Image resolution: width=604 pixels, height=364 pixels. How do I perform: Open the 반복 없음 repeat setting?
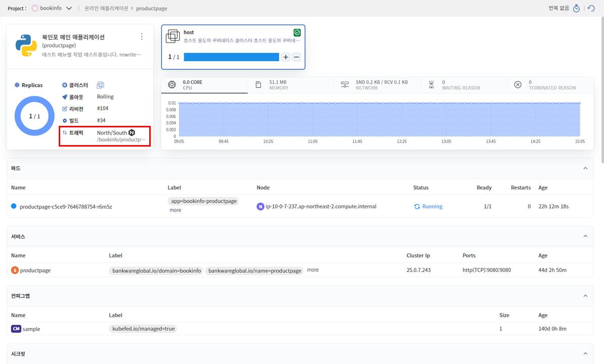[558, 8]
